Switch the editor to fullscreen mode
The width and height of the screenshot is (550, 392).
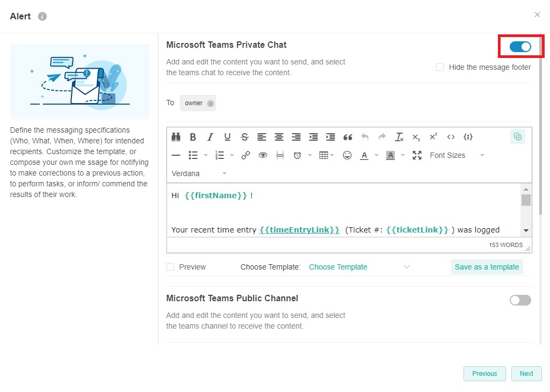tap(417, 155)
